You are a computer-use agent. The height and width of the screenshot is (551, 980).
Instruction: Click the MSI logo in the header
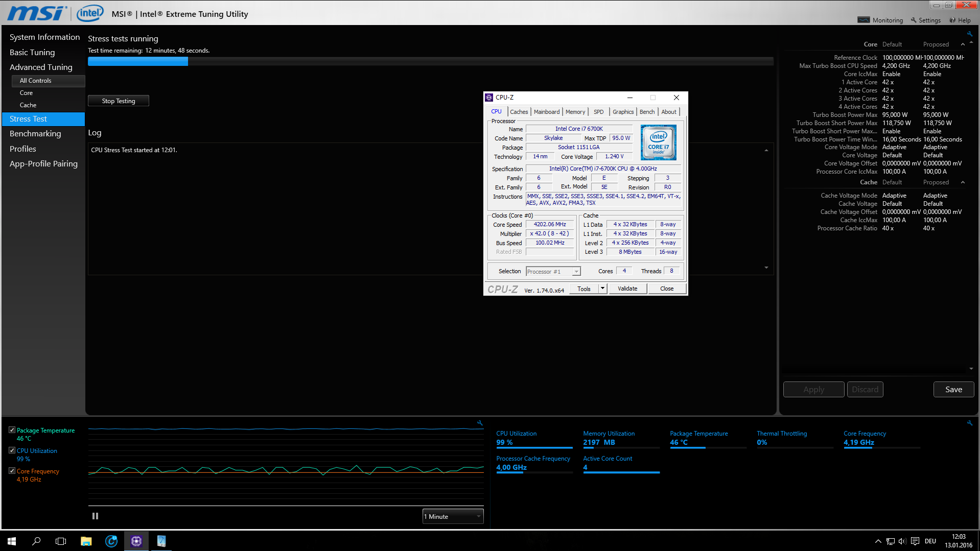[x=37, y=13]
